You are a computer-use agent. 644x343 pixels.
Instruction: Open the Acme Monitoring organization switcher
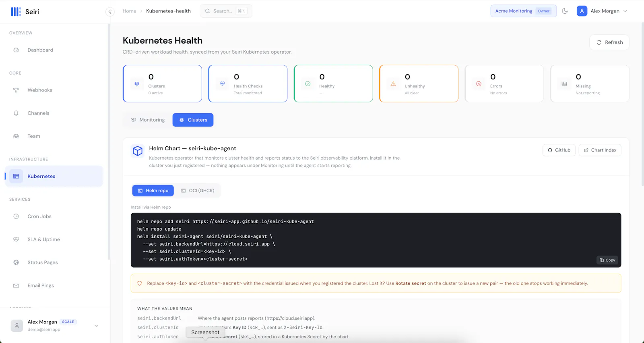point(523,11)
